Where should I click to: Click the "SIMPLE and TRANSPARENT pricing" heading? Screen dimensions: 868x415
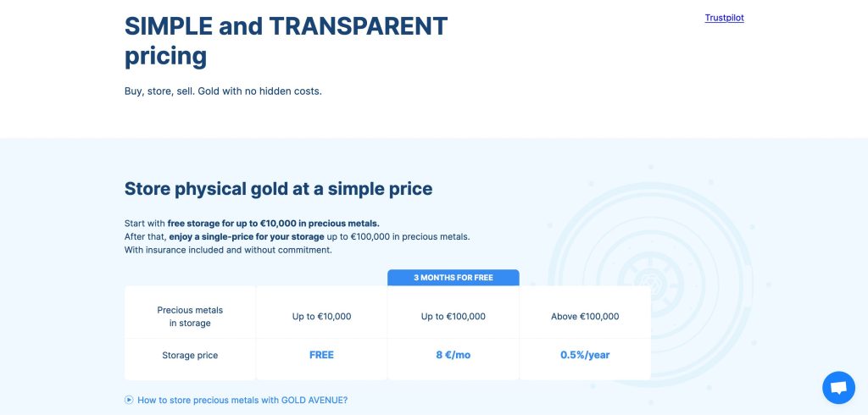click(286, 41)
